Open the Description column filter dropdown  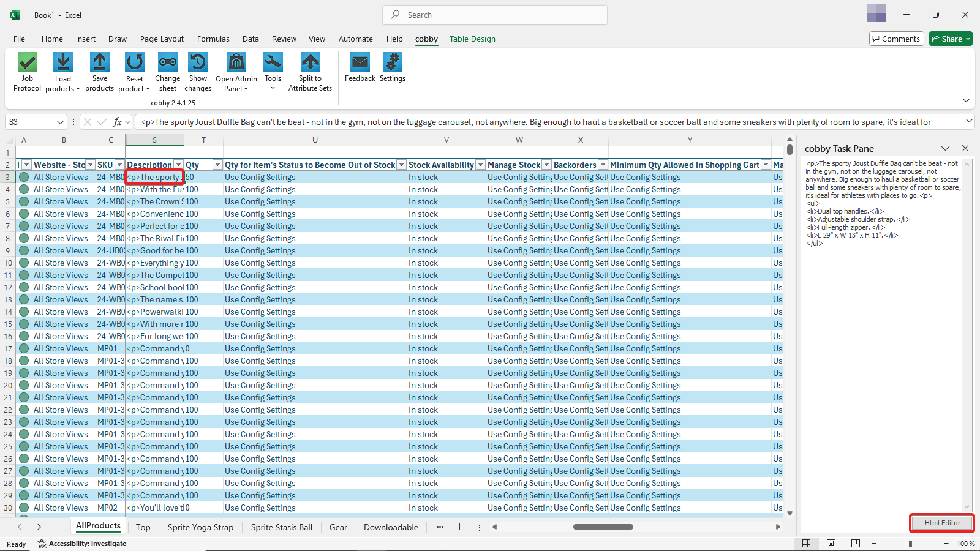pyautogui.click(x=178, y=165)
